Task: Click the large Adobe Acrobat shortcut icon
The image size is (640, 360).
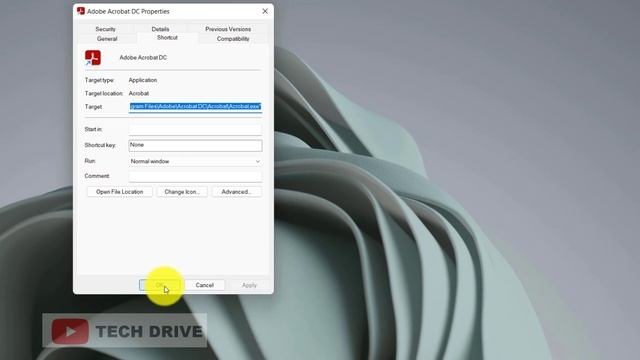Action: (x=93, y=58)
